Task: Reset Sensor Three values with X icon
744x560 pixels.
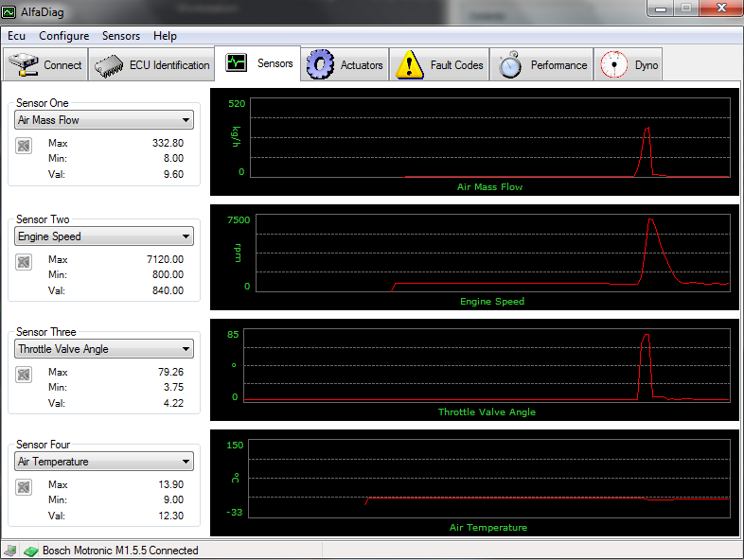Action: pos(25,374)
